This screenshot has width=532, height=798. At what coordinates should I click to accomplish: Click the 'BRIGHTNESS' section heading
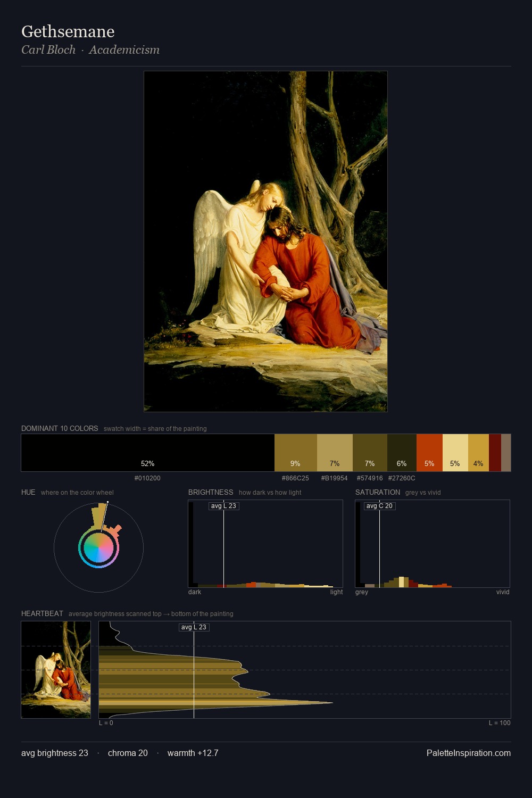tap(211, 492)
